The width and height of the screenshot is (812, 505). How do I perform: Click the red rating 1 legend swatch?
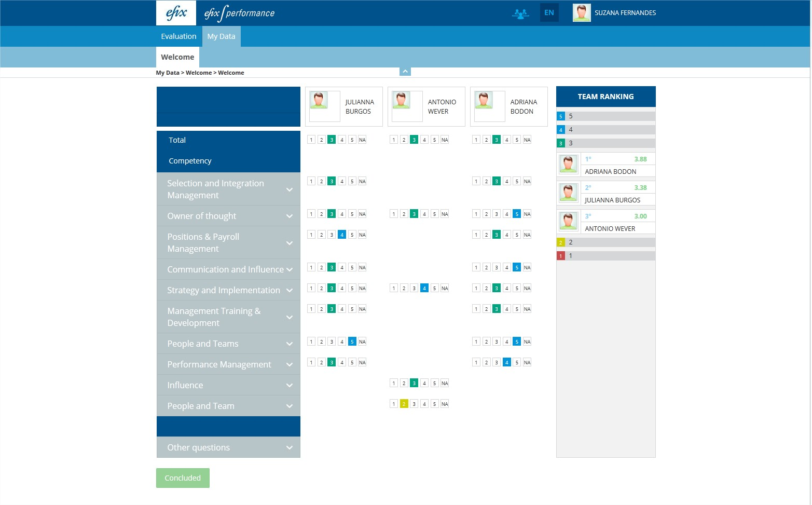560,255
